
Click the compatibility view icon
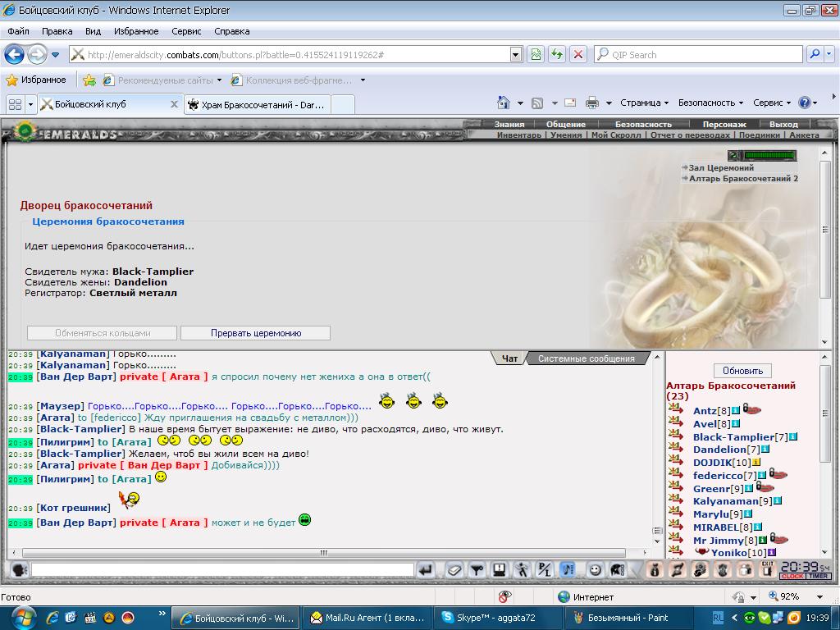pos(536,54)
